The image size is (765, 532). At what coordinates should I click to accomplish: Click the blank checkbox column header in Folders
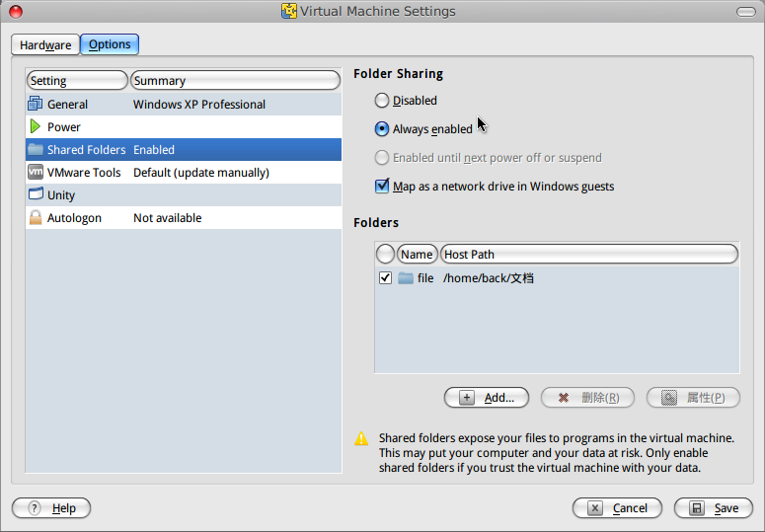(385, 254)
